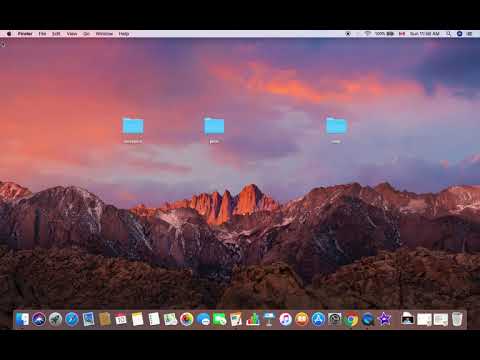
Task: Open Finder from the Dock
Action: (x=22, y=319)
